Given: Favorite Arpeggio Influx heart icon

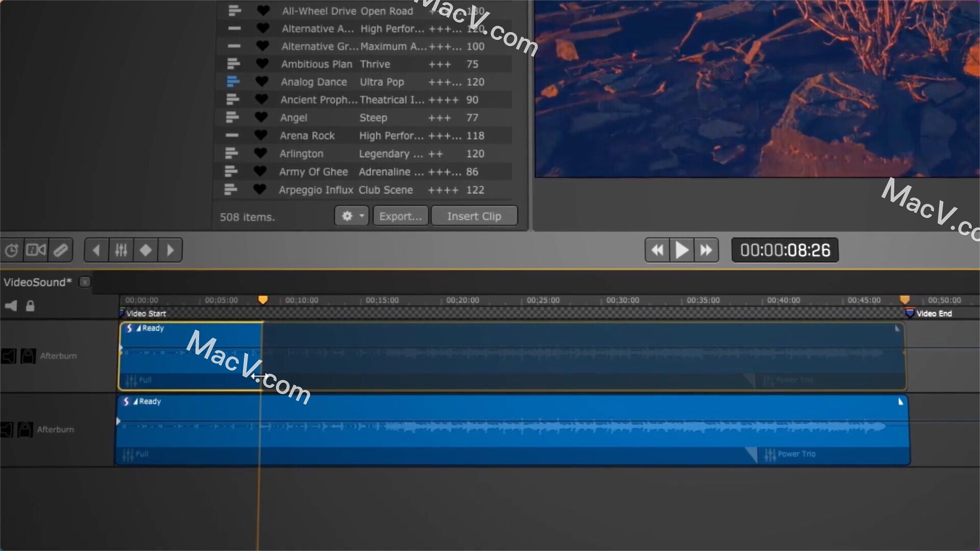Looking at the screenshot, I should point(260,189).
